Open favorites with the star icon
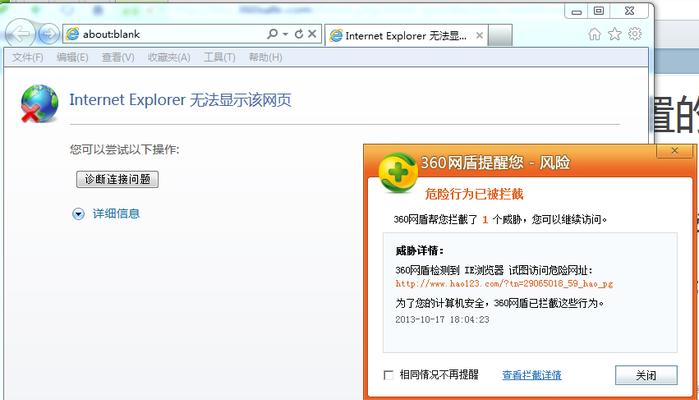Screen dimensions: 699x400 615,34
